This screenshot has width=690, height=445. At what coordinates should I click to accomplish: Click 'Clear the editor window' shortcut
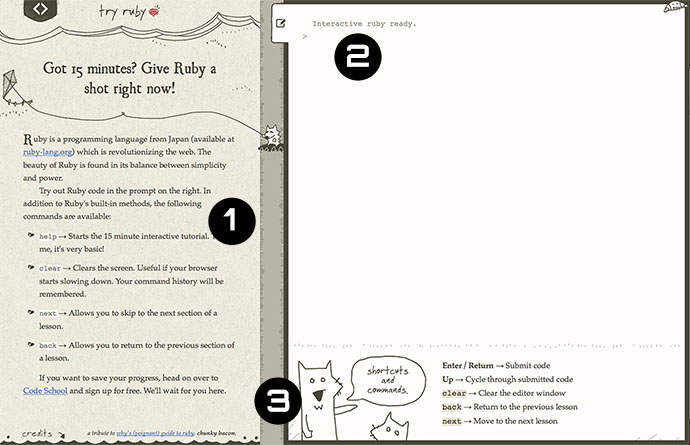503,393
